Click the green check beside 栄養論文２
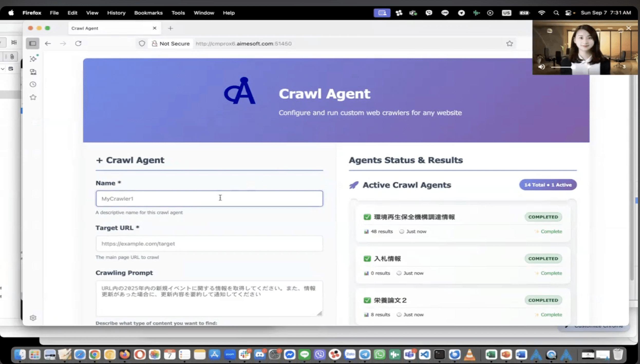 [367, 300]
